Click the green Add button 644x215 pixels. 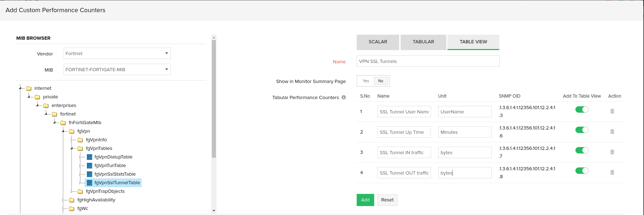click(x=365, y=200)
